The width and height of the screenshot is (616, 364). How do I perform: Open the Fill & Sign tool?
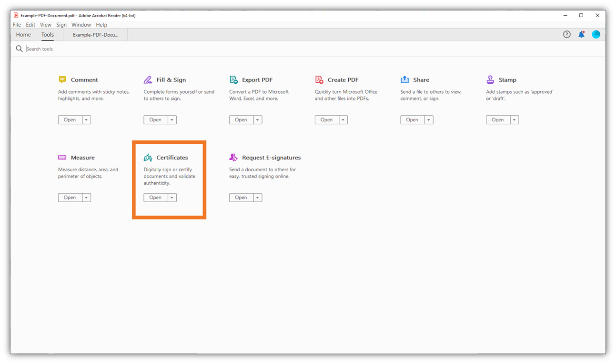(x=155, y=119)
